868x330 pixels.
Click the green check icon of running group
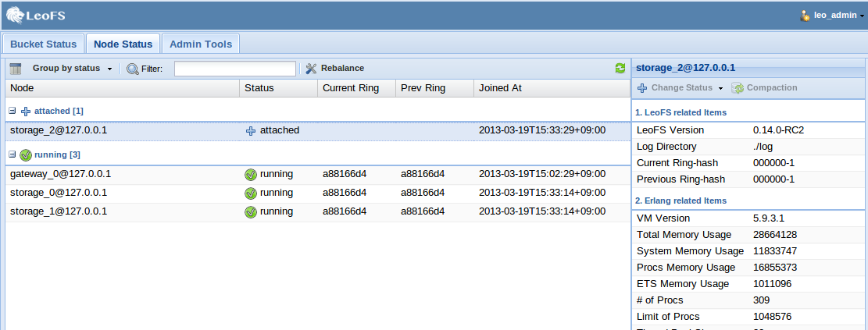click(x=26, y=154)
